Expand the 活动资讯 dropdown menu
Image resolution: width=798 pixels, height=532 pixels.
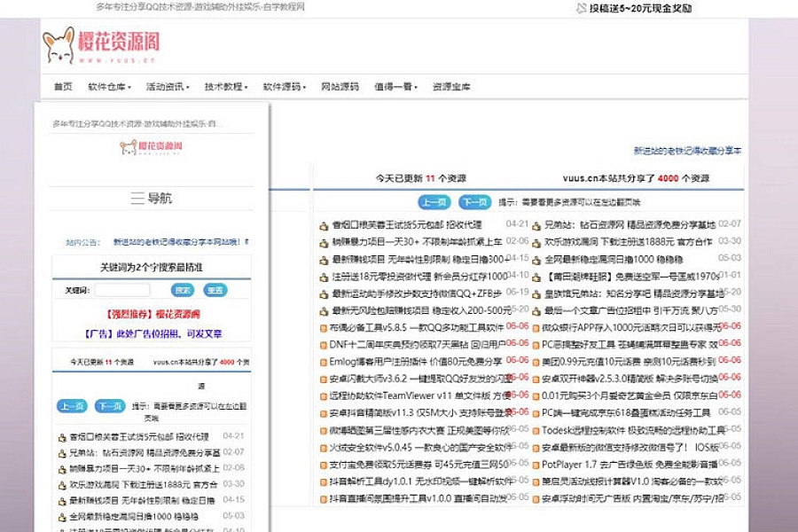168,87
